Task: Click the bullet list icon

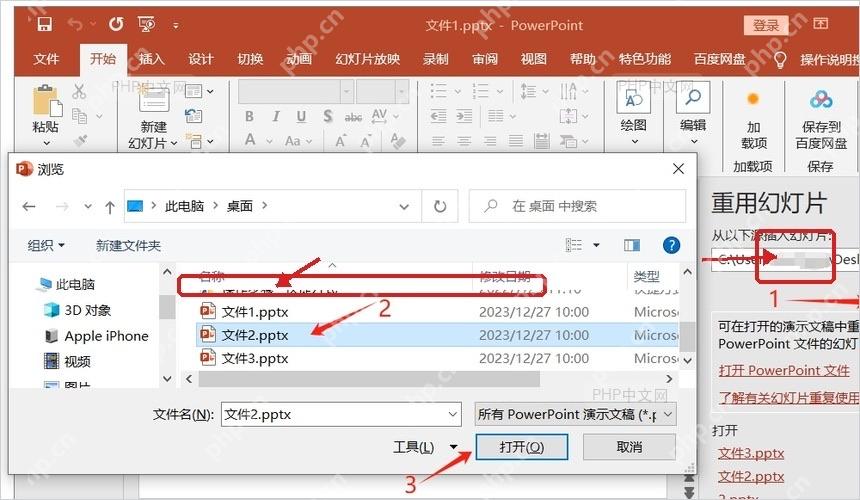Action: pyautogui.click(x=439, y=90)
